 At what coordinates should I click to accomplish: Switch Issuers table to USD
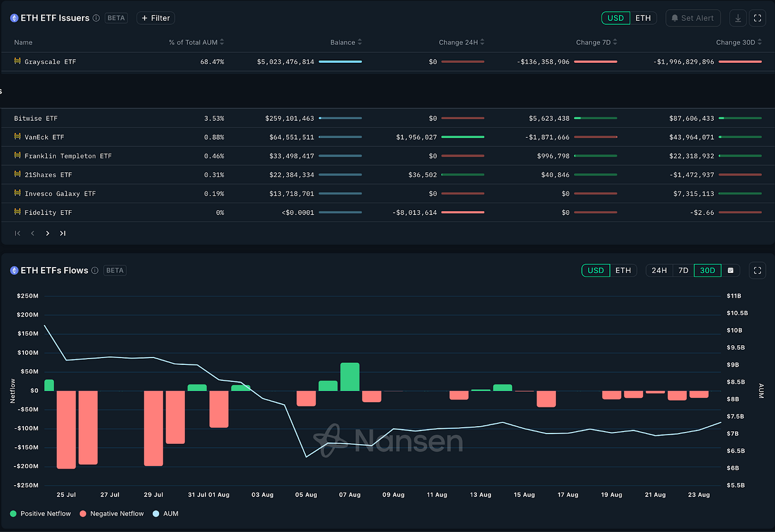coord(616,18)
